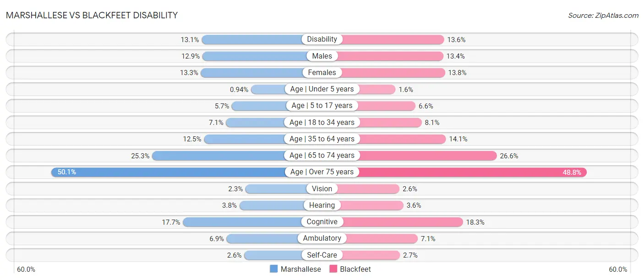The height and width of the screenshot is (280, 644).
Task: Select the Hearing category label
Action: pyautogui.click(x=322, y=205)
